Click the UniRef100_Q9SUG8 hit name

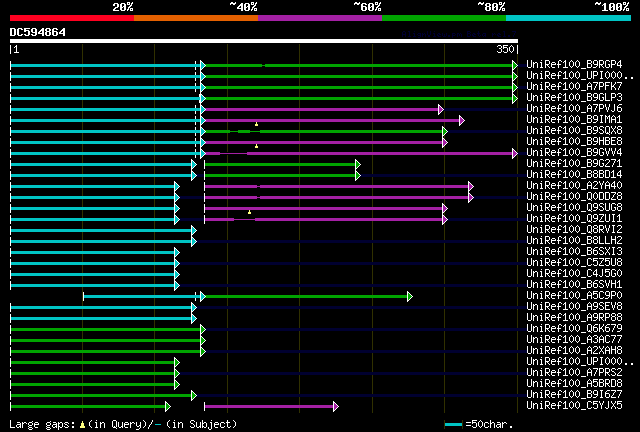point(574,207)
